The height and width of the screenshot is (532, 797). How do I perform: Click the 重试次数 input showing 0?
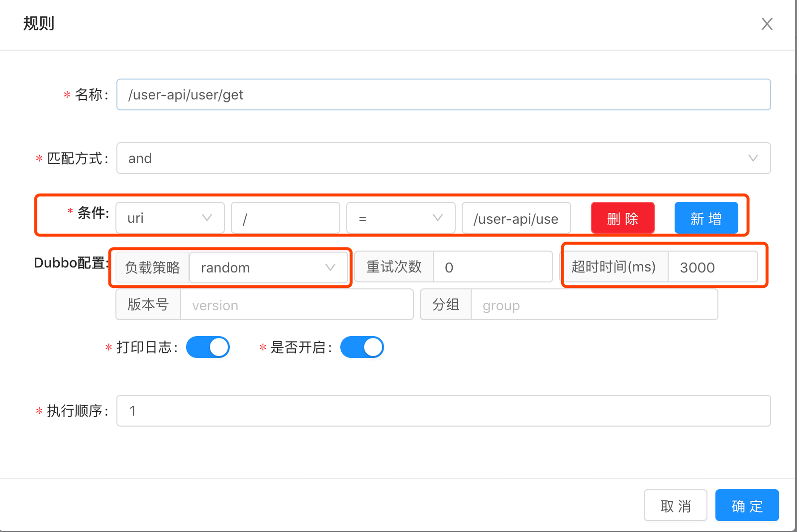pos(493,267)
